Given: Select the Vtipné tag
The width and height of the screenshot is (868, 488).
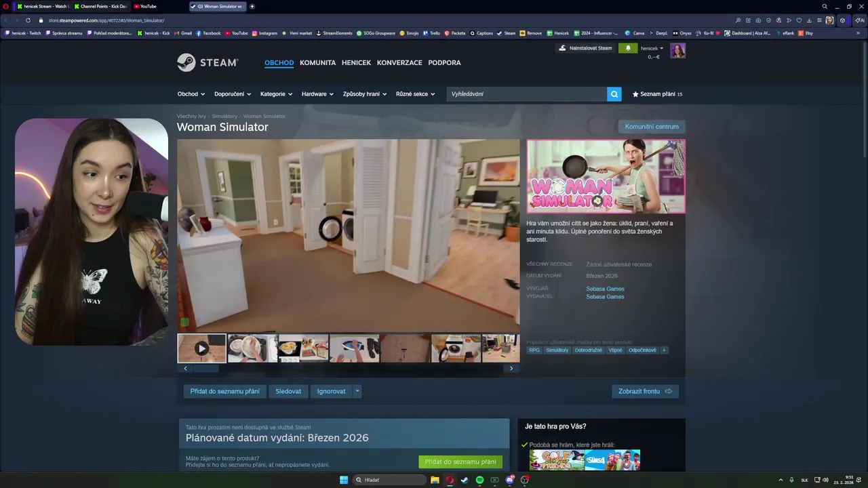Looking at the screenshot, I should (615, 350).
